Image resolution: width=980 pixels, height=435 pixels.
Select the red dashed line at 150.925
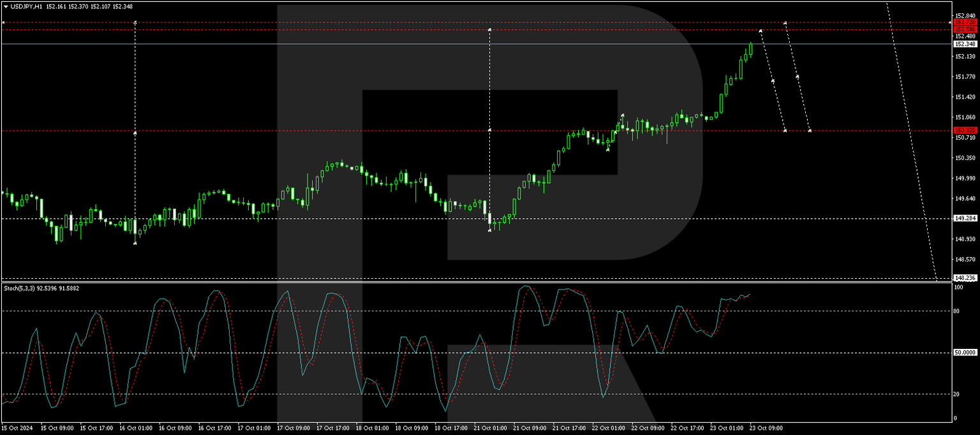tap(447, 131)
